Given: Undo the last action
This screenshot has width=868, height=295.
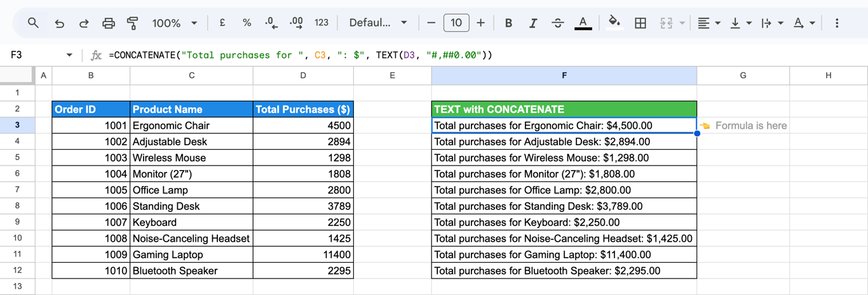Looking at the screenshot, I should [59, 23].
